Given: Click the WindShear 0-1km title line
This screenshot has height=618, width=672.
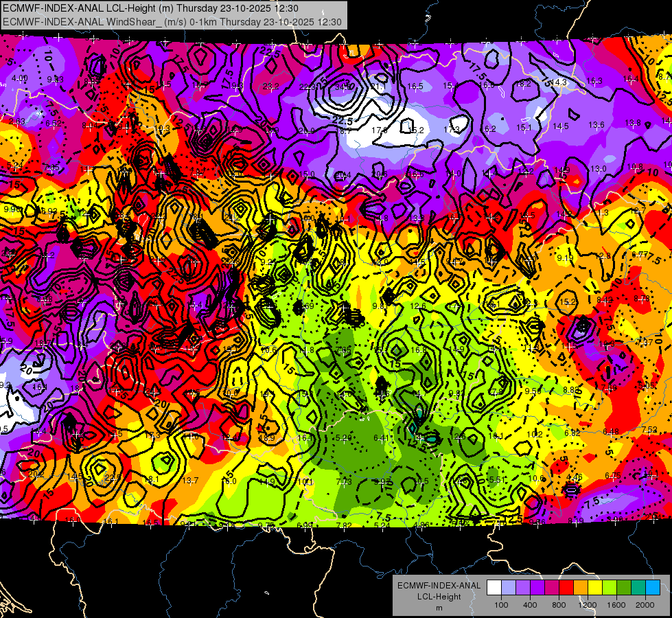Looking at the screenshot, I should tap(172, 22).
